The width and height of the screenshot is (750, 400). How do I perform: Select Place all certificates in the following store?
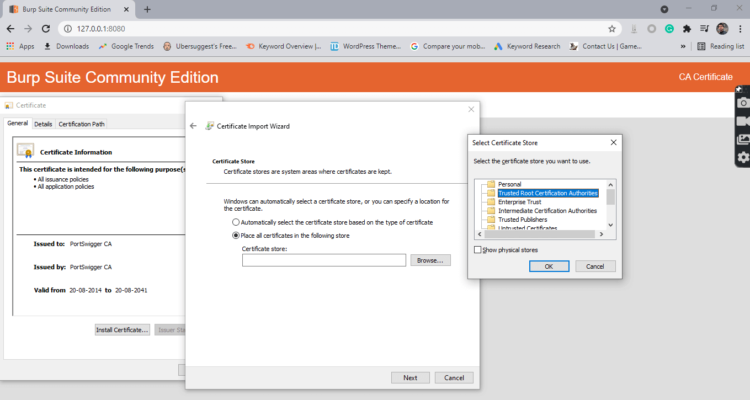pos(236,235)
